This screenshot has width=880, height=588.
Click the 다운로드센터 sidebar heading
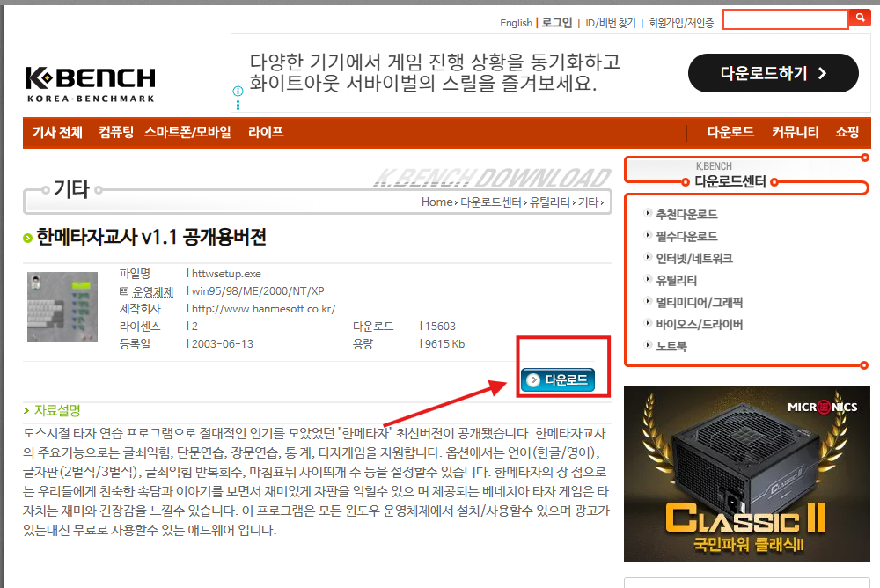coord(730,181)
